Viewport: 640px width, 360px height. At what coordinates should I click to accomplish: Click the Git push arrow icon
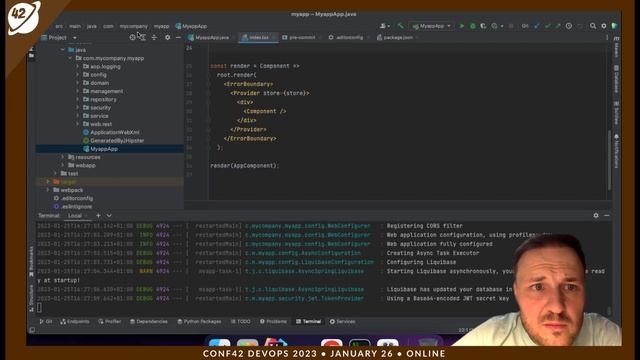(558, 26)
